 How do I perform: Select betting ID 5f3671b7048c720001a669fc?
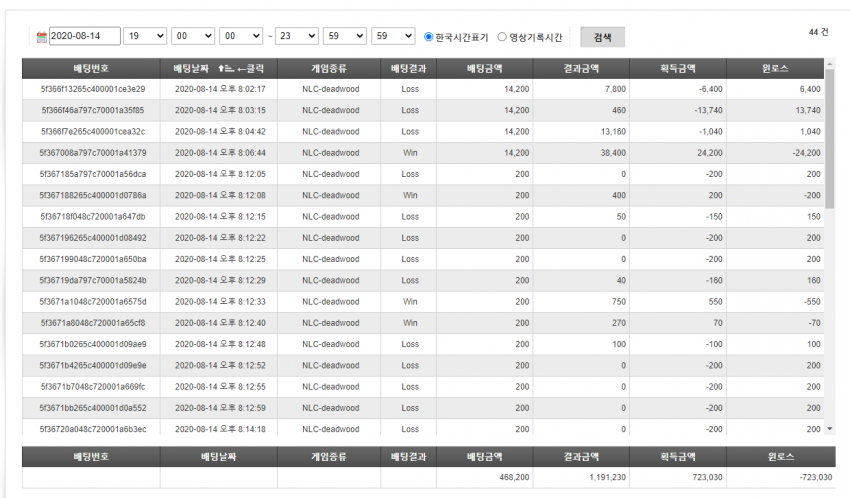pos(93,387)
